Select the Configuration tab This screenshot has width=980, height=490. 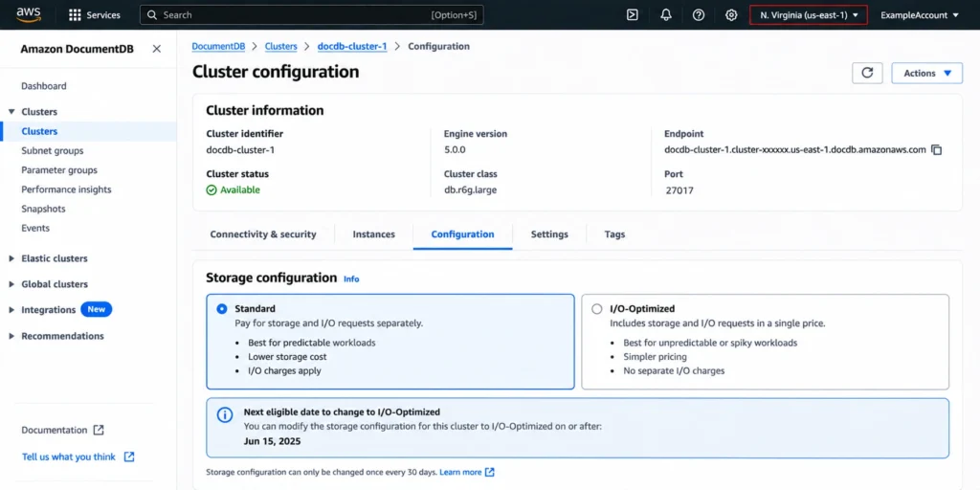462,234
